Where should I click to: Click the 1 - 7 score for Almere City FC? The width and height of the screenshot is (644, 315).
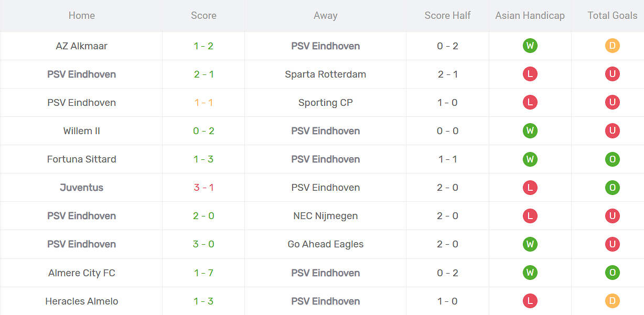click(x=203, y=273)
